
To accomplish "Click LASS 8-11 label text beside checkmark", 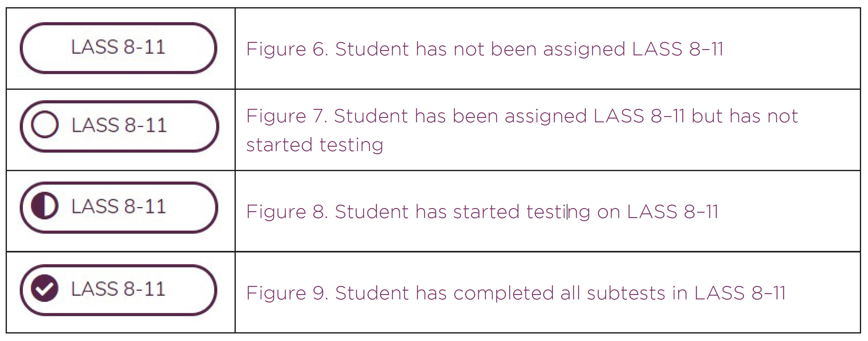I will tap(118, 289).
